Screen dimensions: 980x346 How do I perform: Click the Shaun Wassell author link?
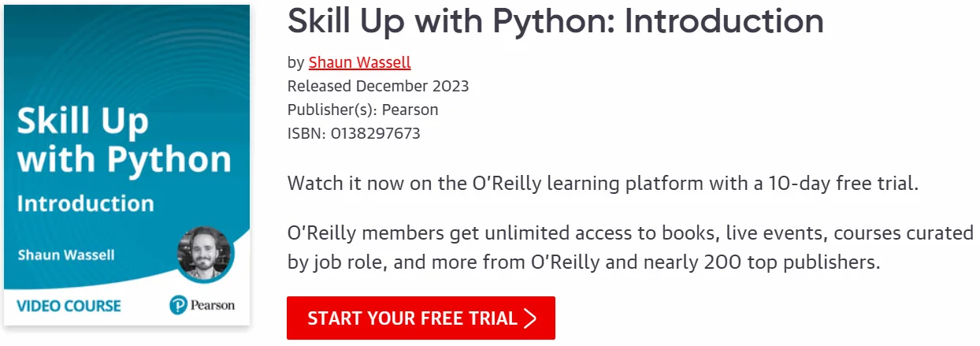coord(359,62)
